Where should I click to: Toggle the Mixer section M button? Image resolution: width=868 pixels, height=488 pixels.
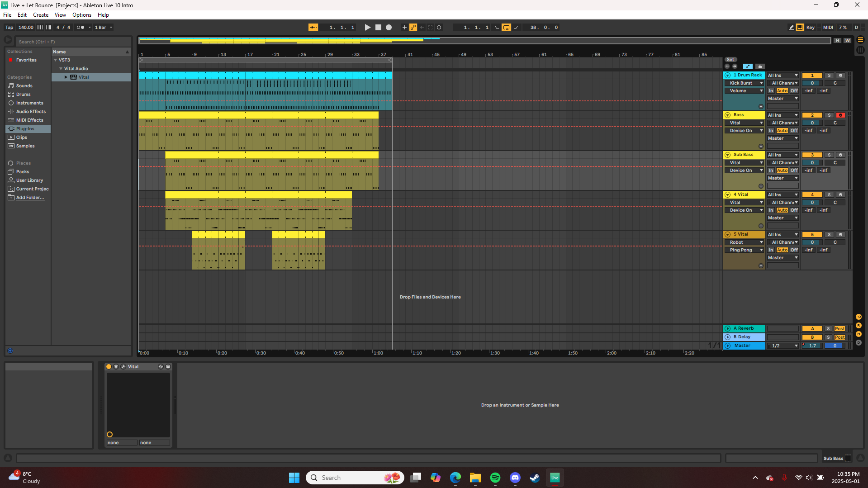[x=859, y=334]
